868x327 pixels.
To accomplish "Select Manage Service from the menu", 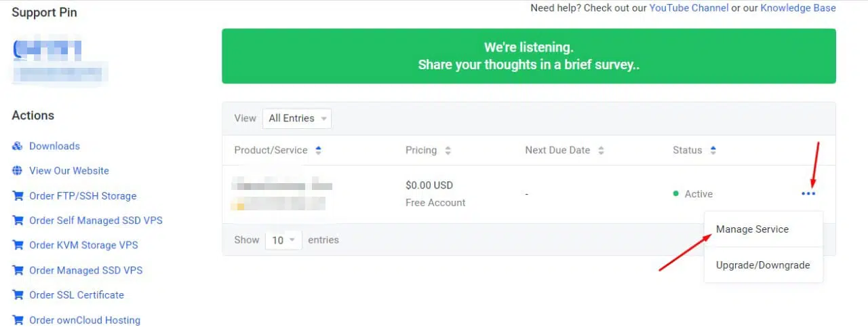I will pos(752,229).
